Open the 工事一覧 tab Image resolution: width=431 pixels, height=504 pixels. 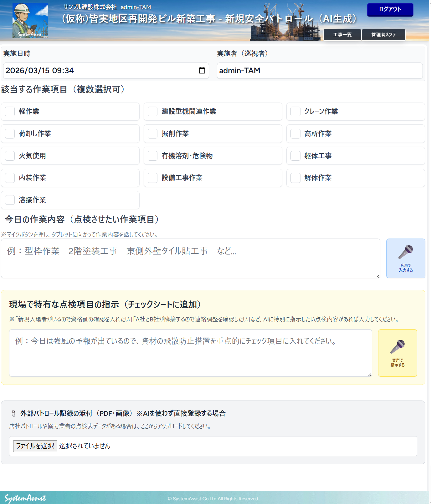coord(342,35)
